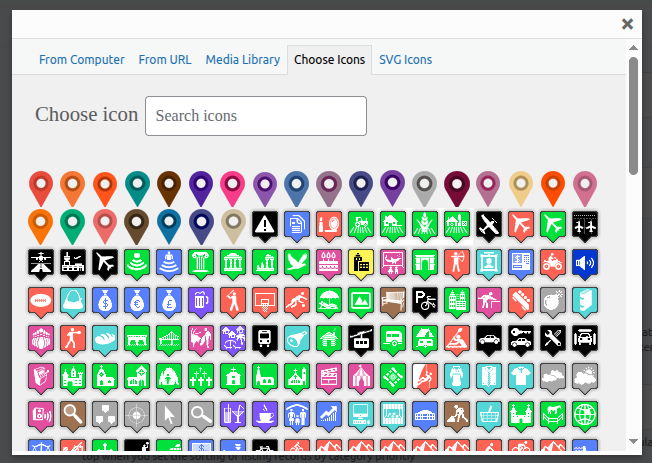The width and height of the screenshot is (652, 463).
Task: Select the purple beer mug marker icon
Action: pos(200,303)
